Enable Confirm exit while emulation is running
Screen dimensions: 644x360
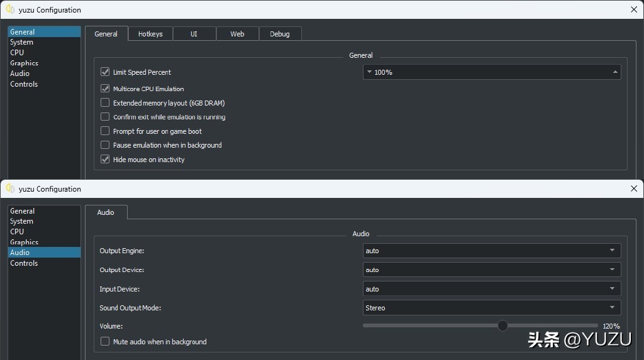[x=105, y=117]
